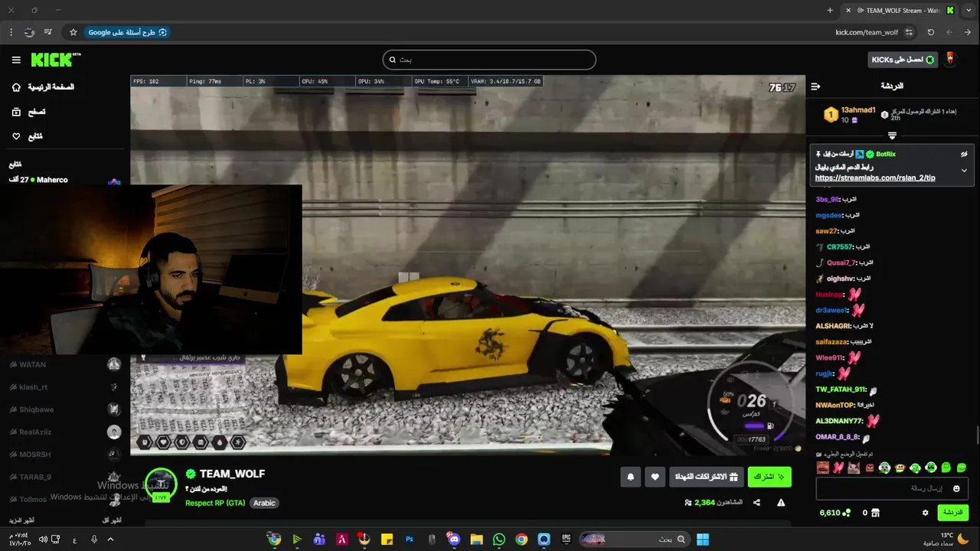Screen dimensions: 980x551
Task: Go to home page in sidebar
Action: (x=43, y=87)
